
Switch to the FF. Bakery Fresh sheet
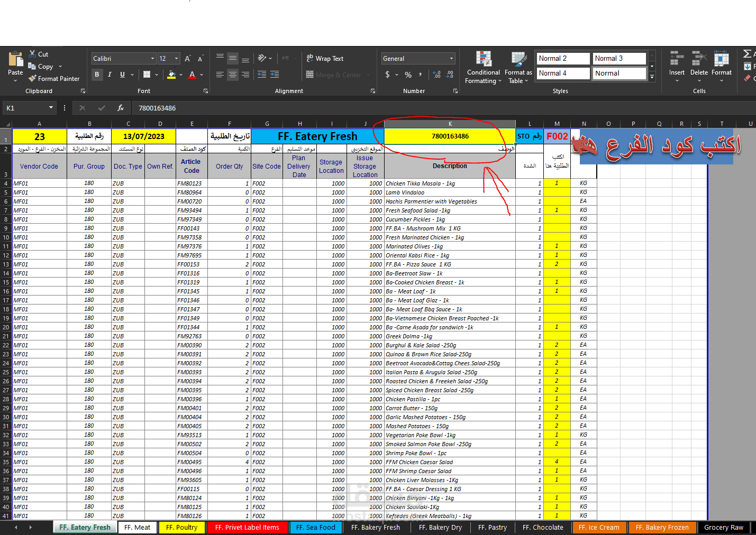pos(376,528)
